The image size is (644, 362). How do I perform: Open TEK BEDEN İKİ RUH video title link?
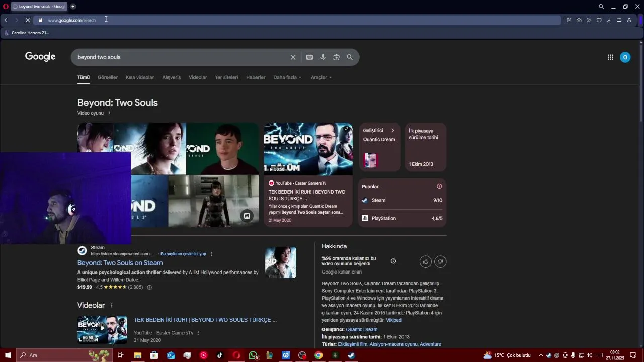tap(205, 320)
